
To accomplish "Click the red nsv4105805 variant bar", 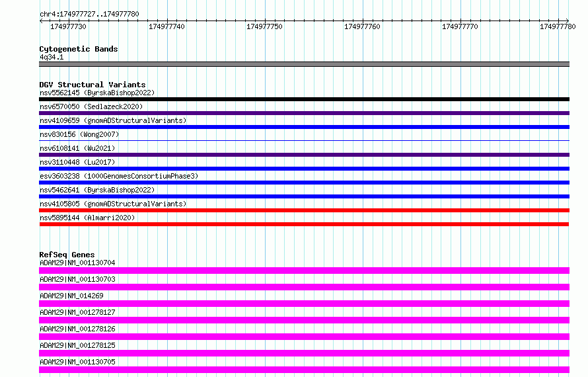I will coord(304,210).
